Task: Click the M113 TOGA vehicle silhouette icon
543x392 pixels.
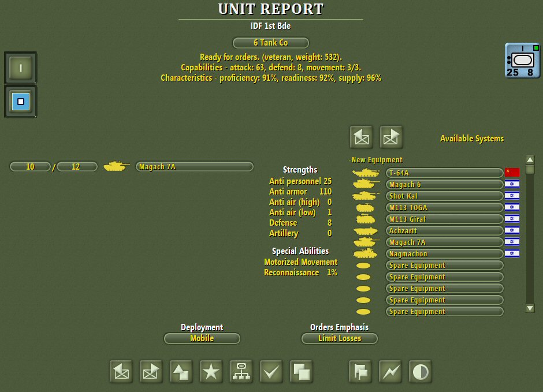Action: pos(365,208)
